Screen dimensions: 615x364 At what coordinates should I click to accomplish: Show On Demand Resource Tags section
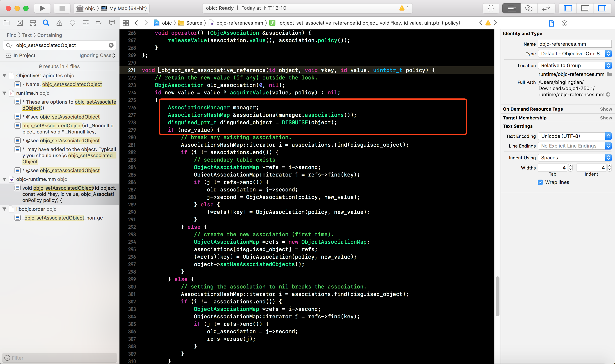[606, 109]
